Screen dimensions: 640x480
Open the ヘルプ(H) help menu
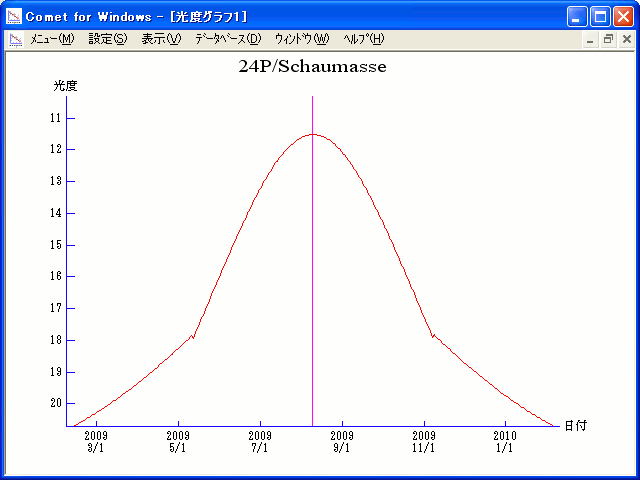[363, 39]
